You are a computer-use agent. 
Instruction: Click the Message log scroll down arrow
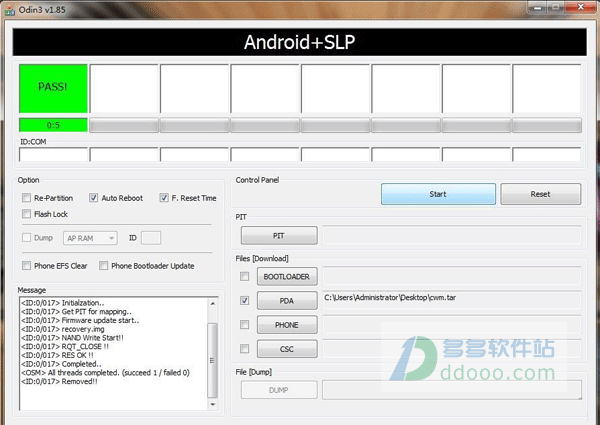(x=213, y=404)
